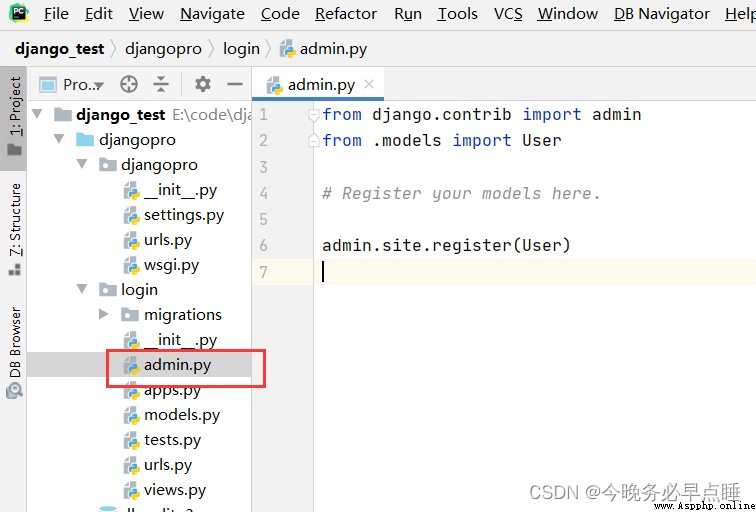Click the Python file icon beside wsgi.py
Screen dimensions: 756x512
(x=132, y=266)
